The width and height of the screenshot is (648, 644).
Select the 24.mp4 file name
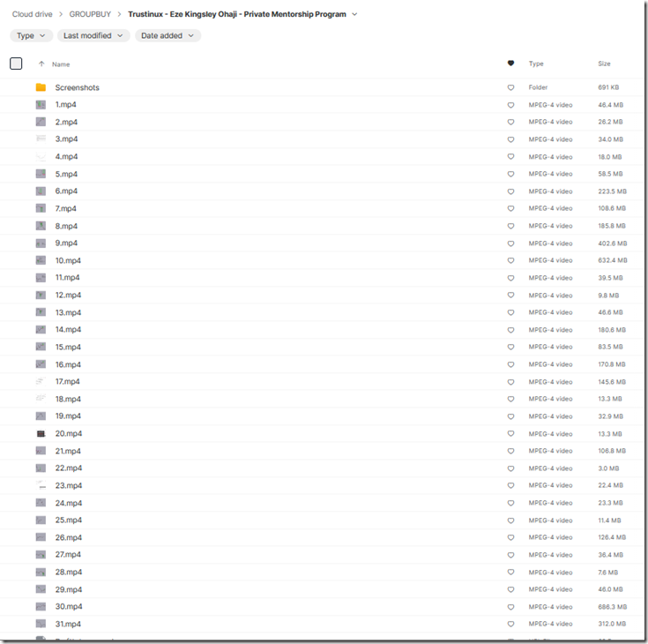[x=69, y=503]
